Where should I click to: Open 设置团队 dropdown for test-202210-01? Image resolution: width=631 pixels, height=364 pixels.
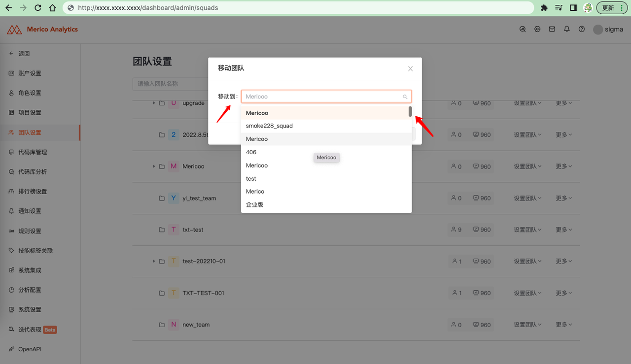(527, 261)
